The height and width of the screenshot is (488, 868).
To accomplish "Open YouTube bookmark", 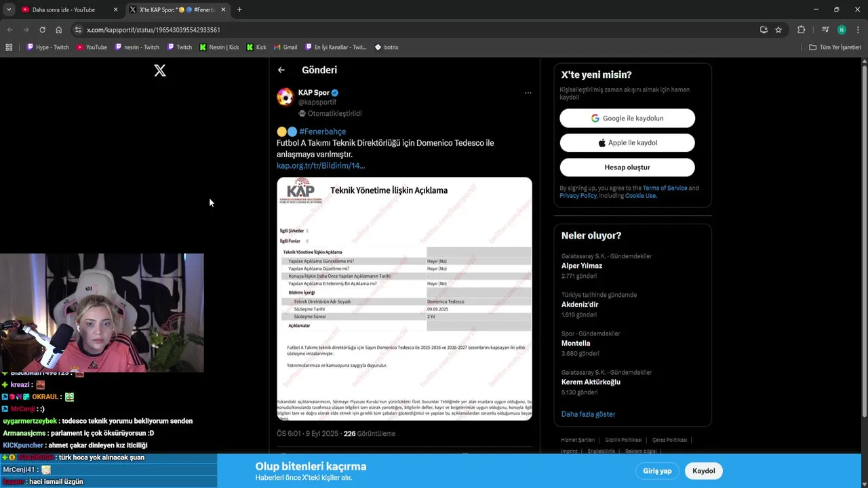I will click(x=92, y=47).
